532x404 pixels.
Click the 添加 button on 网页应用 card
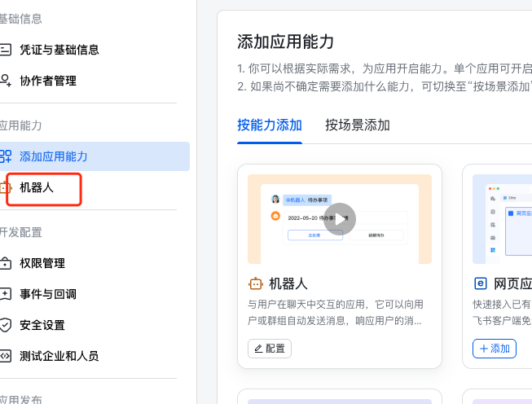point(495,349)
